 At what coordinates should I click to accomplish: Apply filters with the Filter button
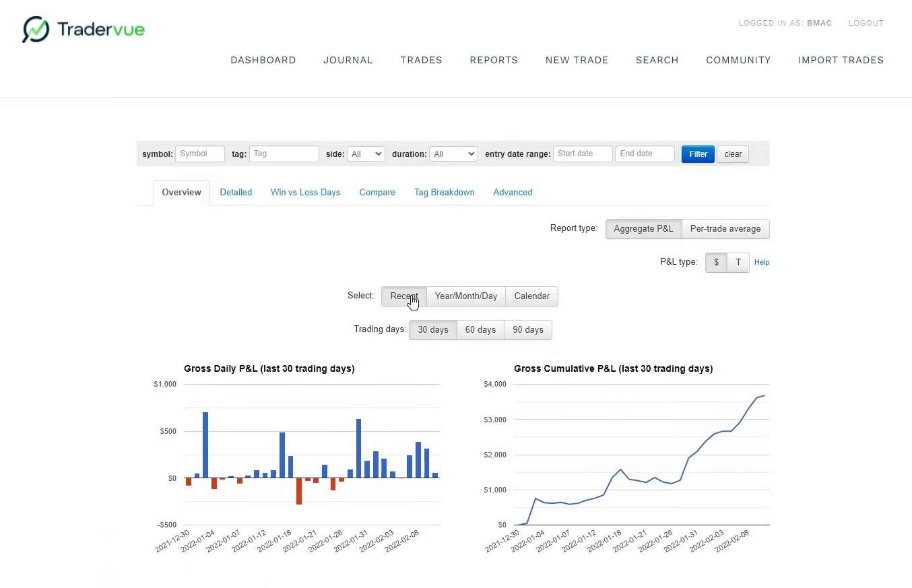[x=698, y=154]
